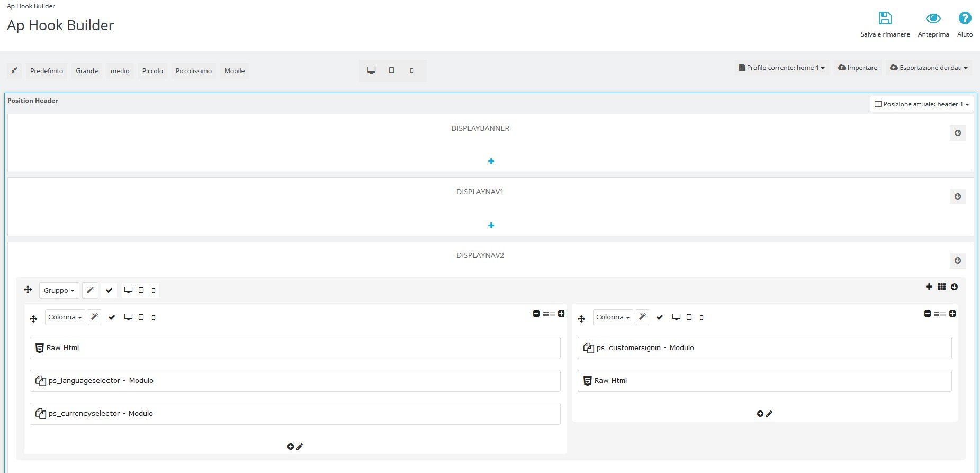Click the width lines icon of ps_languageselector column

click(x=549, y=314)
